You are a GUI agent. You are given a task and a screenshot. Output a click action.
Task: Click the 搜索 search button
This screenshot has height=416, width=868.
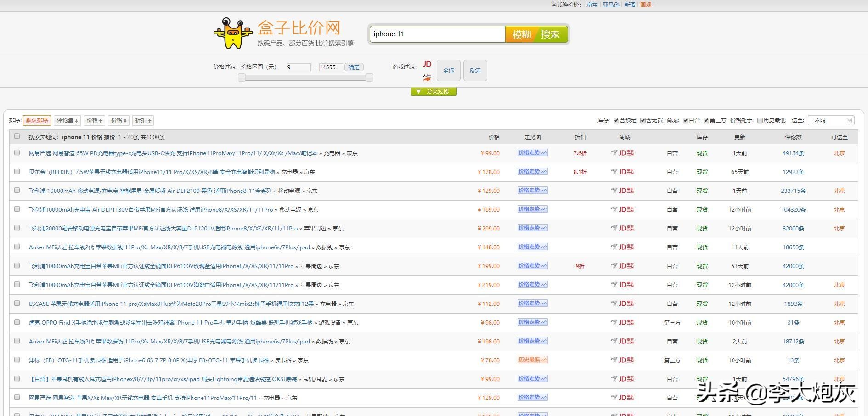click(x=551, y=34)
